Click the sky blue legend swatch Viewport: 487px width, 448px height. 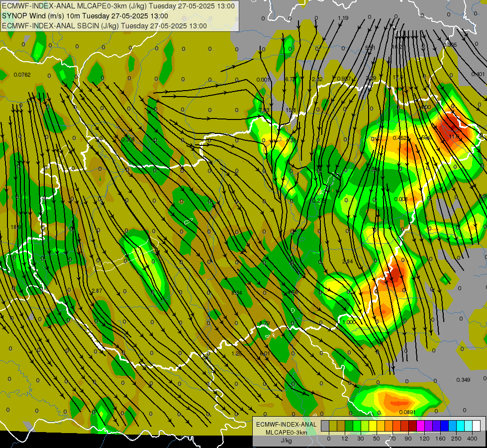(x=453, y=426)
